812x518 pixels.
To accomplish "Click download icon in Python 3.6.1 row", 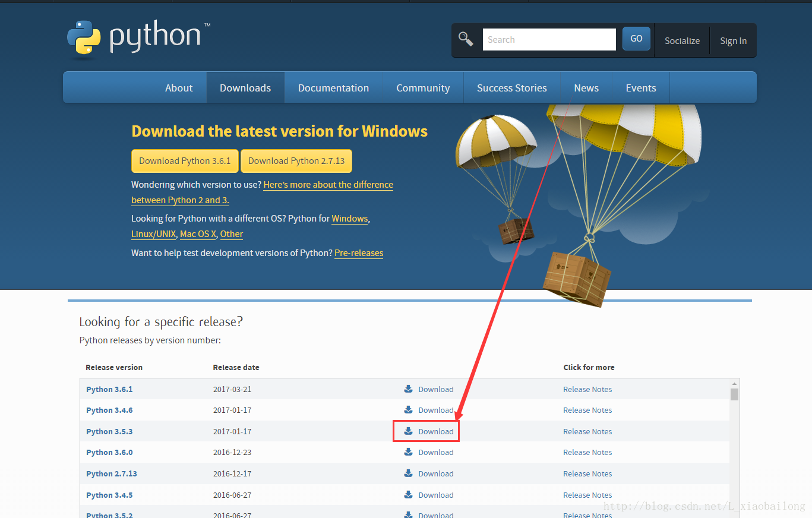I will click(x=409, y=389).
